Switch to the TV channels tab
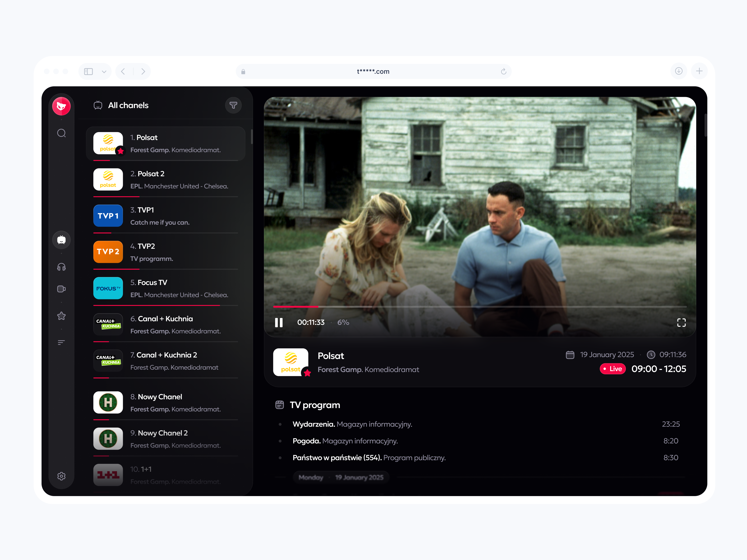 [x=61, y=240]
